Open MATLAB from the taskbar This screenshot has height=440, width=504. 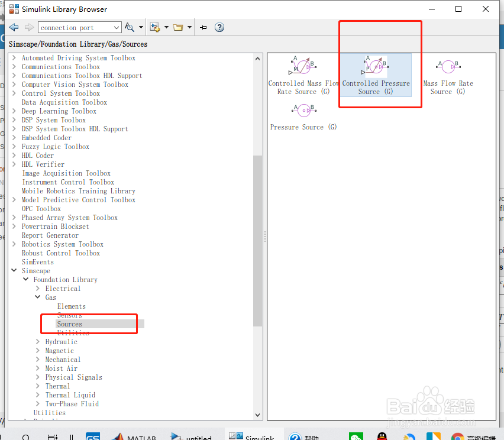click(x=134, y=436)
